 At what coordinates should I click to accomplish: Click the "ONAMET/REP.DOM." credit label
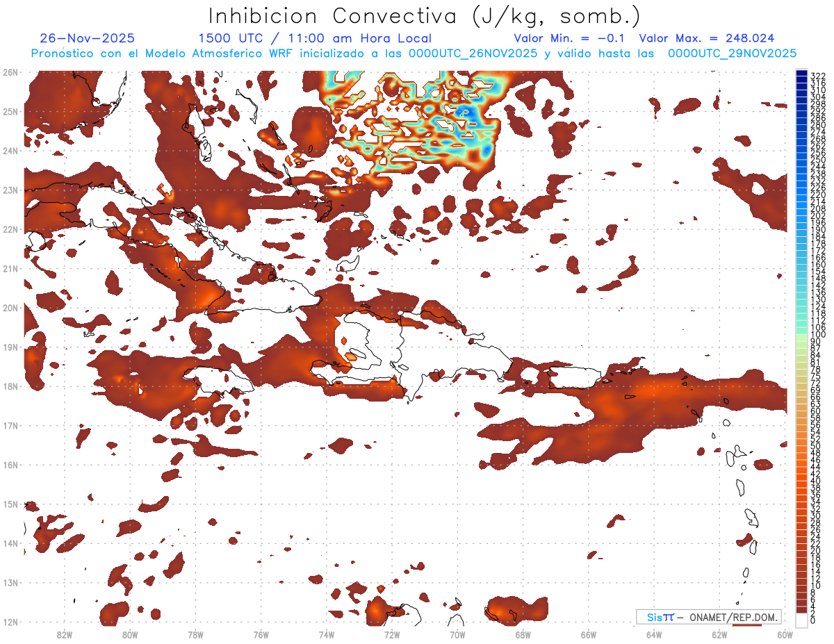point(733,617)
